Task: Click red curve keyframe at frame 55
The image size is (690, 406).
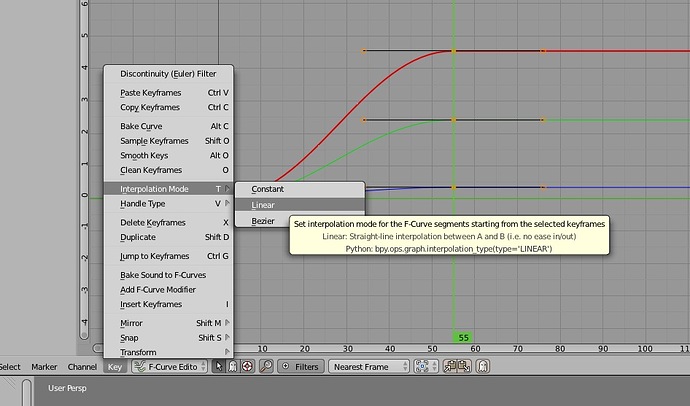Action: 454,51
